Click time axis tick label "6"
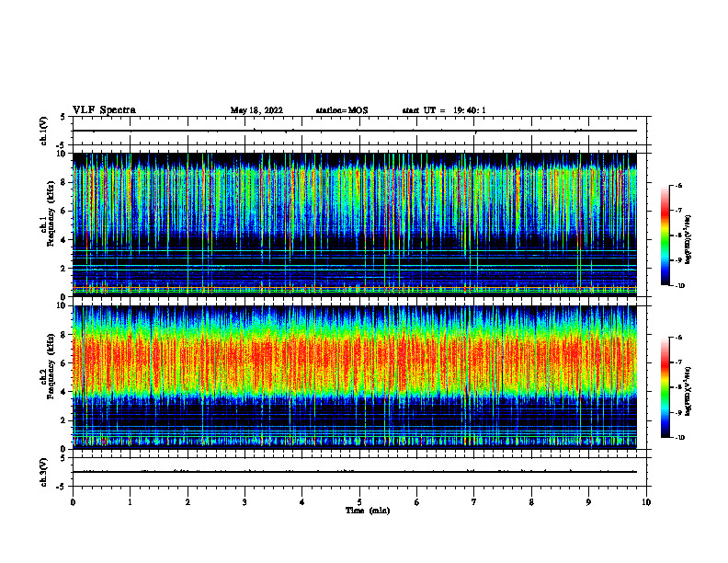Screen dimensions: 728x563 (417, 502)
